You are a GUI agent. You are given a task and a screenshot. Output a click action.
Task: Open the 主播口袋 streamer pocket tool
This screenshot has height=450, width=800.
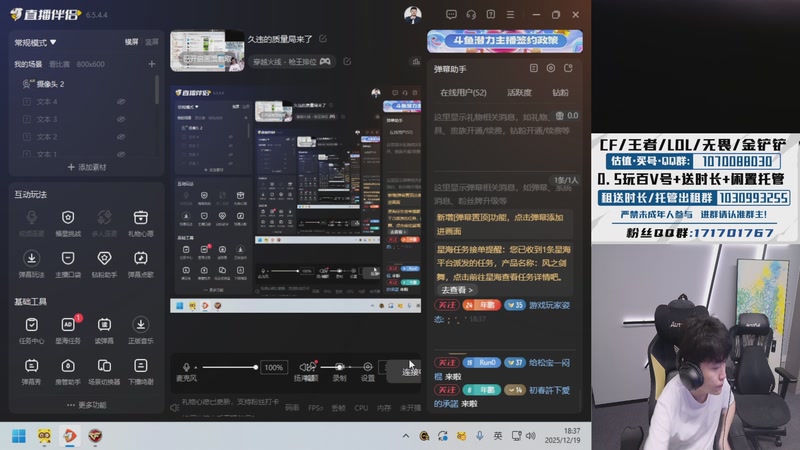point(68,263)
